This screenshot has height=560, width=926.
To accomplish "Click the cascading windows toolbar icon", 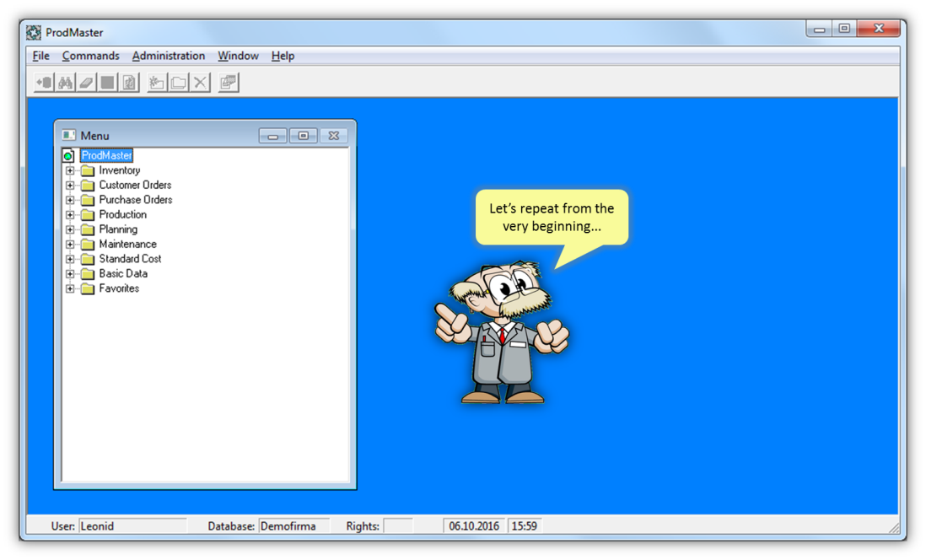I will (228, 83).
